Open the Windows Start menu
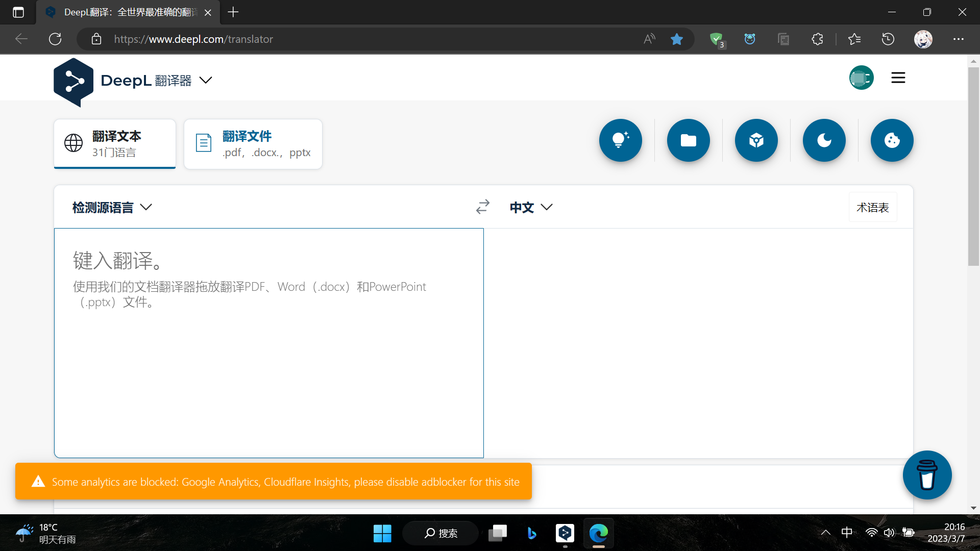Screen dimensions: 980x551 tap(382, 533)
